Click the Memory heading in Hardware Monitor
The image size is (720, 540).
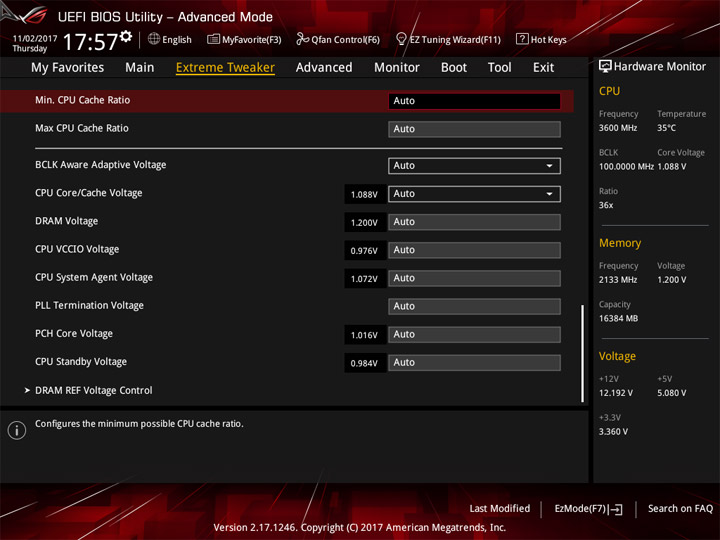click(x=620, y=243)
